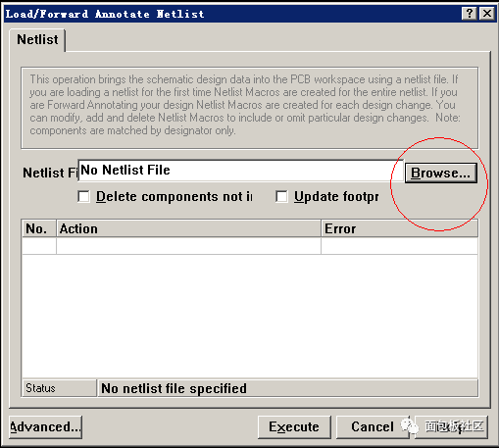This screenshot has height=448, width=499.
Task: Close the Load/Forward Annotate Netlist dialog
Action: point(487,14)
